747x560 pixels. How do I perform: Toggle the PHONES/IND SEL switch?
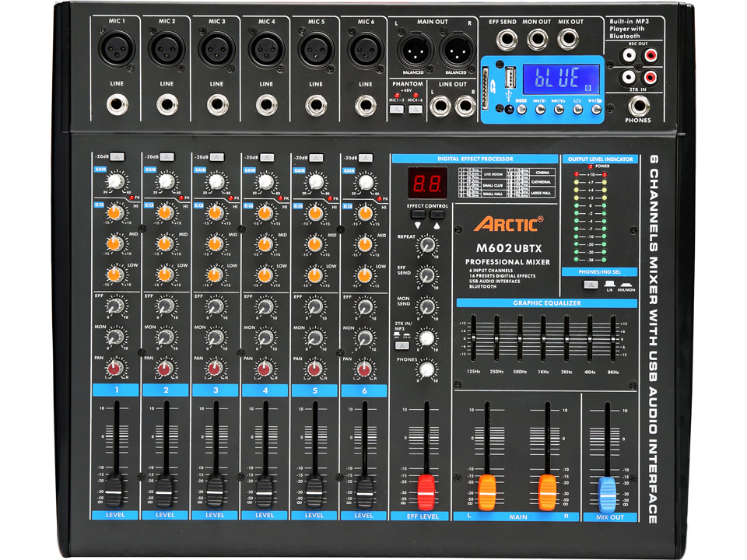click(591, 285)
